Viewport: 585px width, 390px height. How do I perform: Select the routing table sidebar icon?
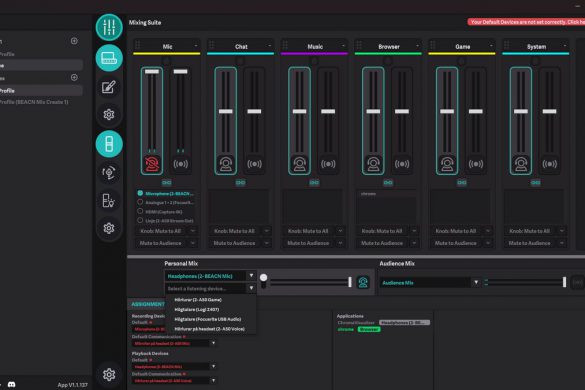109,58
